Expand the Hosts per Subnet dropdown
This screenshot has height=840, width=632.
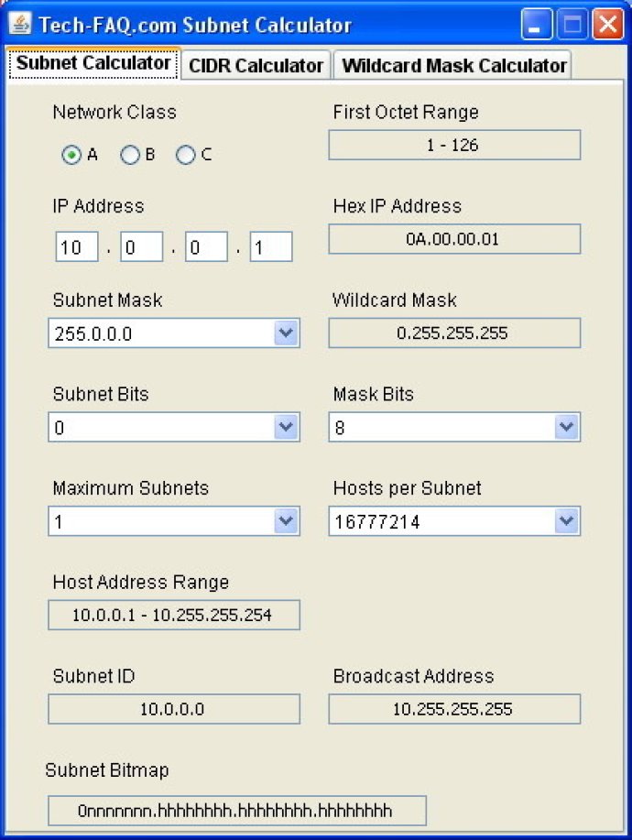coord(566,521)
